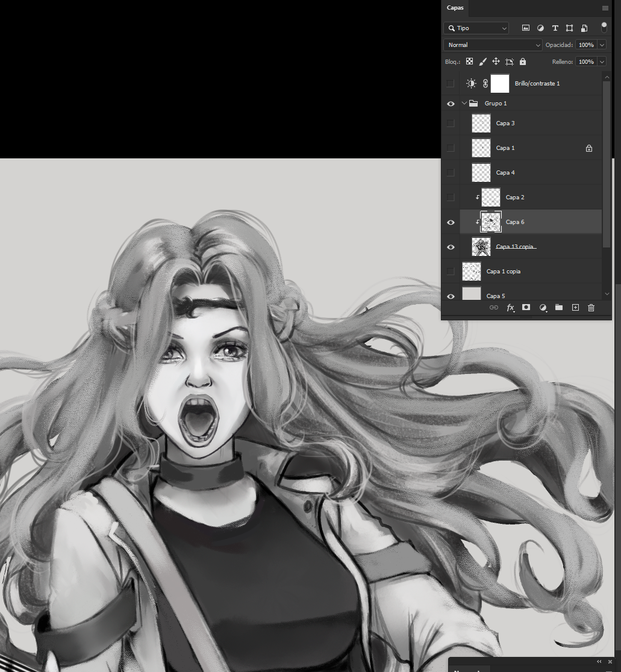Delete layer with trash icon
Screen dimensions: 621x672
coord(591,307)
